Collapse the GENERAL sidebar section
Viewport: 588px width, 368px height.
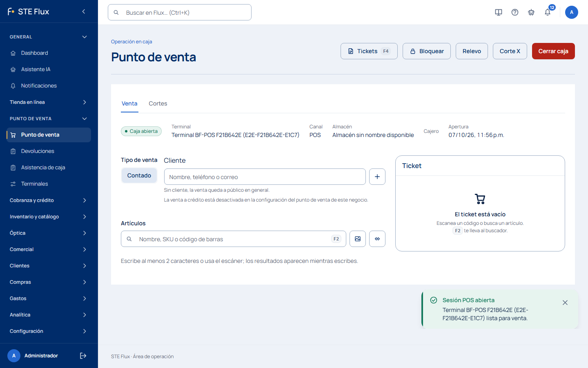49,37
